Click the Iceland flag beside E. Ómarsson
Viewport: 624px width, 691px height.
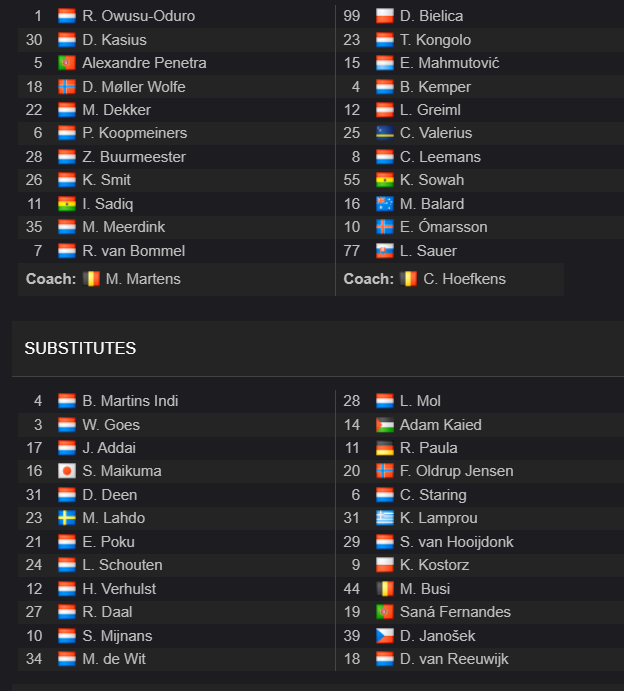(x=385, y=227)
